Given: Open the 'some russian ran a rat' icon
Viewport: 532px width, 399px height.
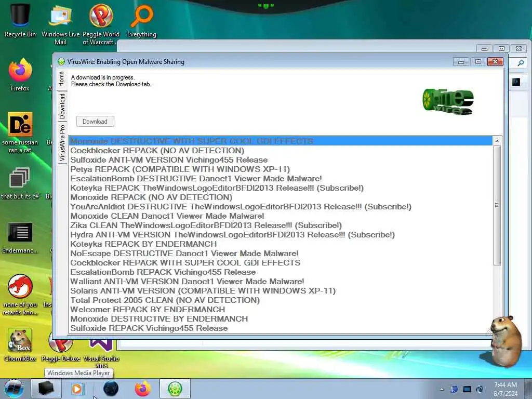Looking at the screenshot, I should 20,132.
